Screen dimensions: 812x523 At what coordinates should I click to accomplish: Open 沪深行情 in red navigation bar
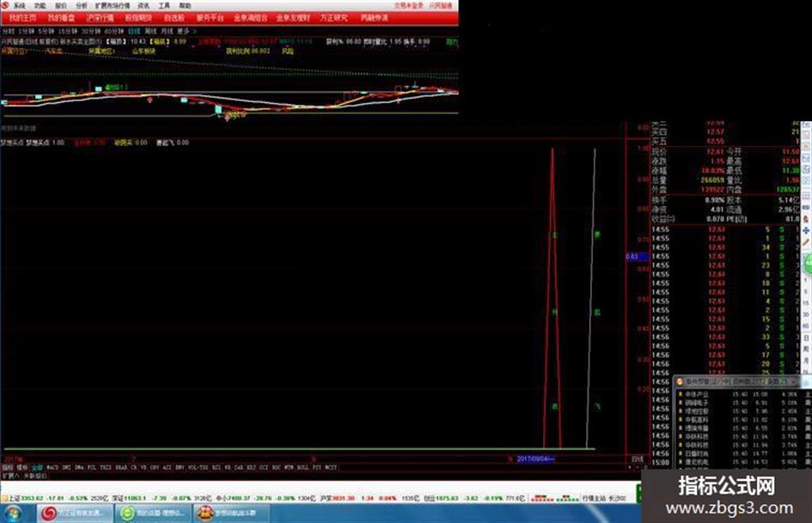coord(100,18)
